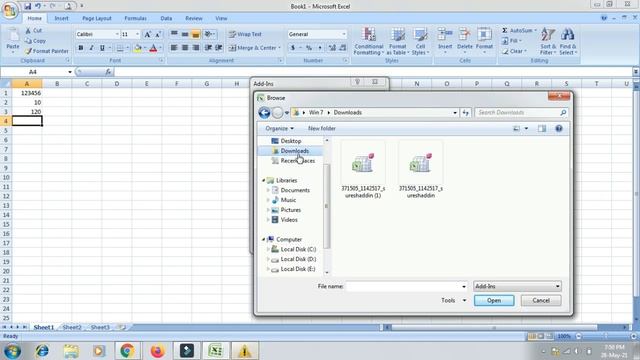The height and width of the screenshot is (360, 640).
Task: Open the Organize menu in Browse dialog
Action: click(279, 128)
